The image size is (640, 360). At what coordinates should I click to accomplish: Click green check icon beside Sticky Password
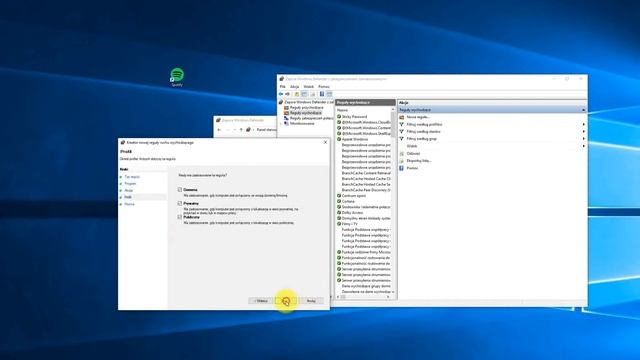(339, 117)
